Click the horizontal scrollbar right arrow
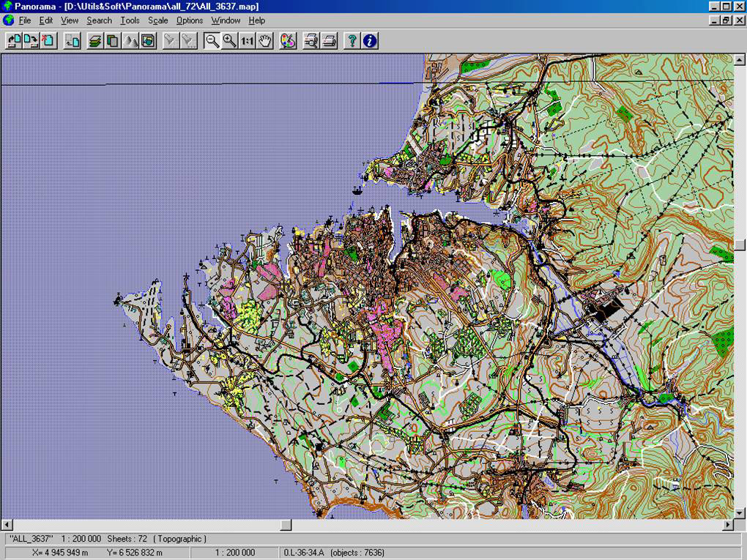 click(x=728, y=525)
